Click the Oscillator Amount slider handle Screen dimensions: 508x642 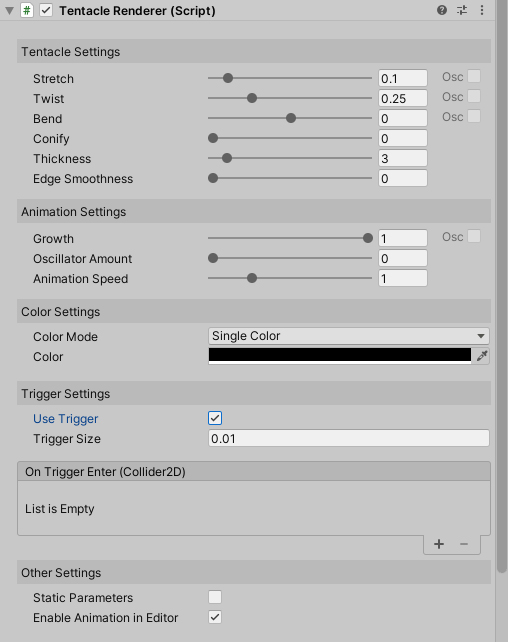coord(213,258)
